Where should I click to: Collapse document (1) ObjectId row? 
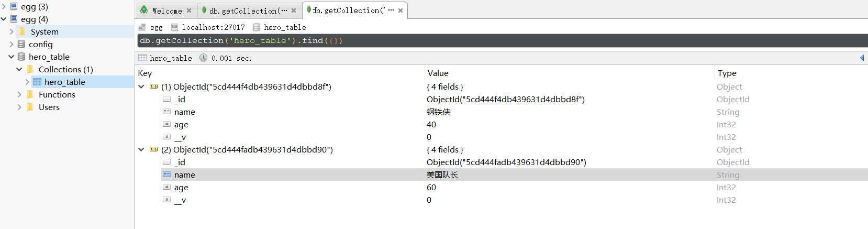[x=141, y=87]
